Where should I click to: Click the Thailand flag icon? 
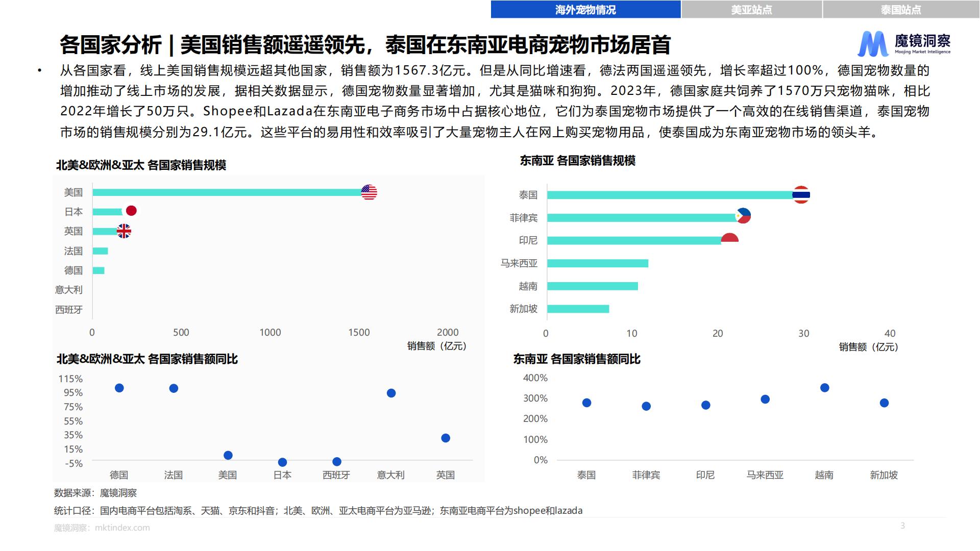pyautogui.click(x=801, y=194)
